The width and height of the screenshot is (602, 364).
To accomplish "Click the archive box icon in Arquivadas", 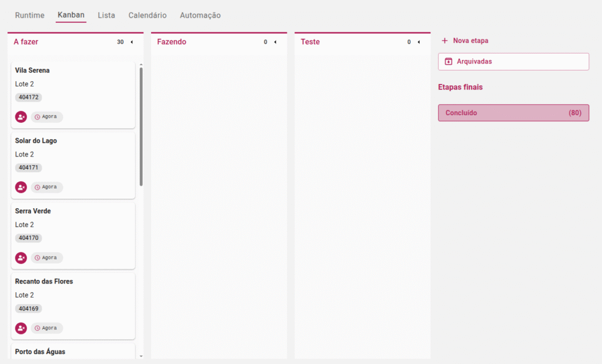I will coord(449,61).
